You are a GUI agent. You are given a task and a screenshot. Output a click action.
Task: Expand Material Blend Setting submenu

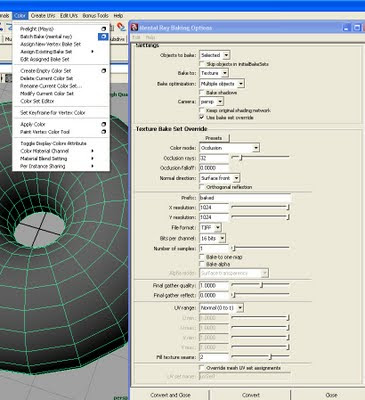[x=92, y=159]
